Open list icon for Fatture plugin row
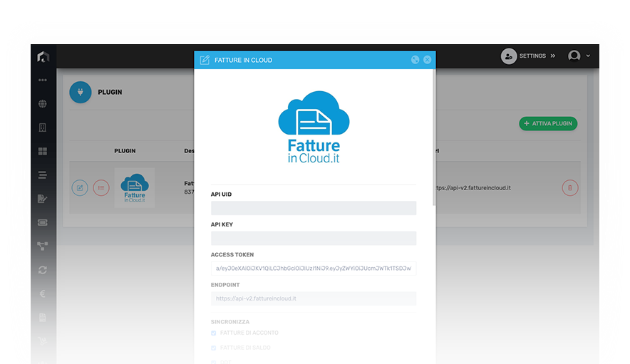The width and height of the screenshot is (630, 364). 101,187
